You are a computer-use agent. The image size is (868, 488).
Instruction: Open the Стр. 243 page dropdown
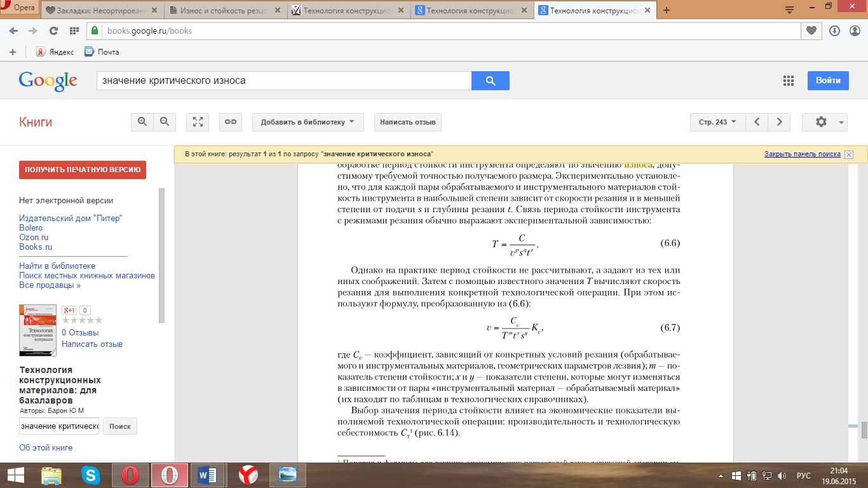pos(717,122)
